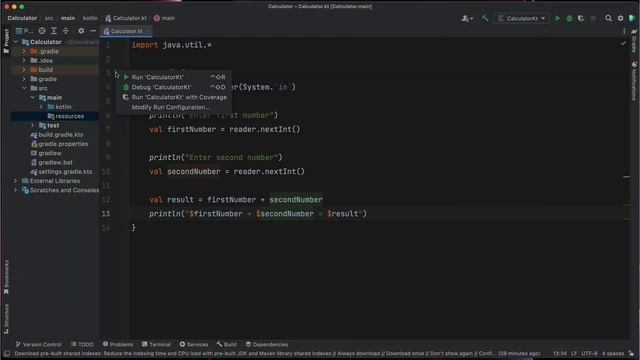
Task: Expand the build folder
Action: tap(24, 70)
